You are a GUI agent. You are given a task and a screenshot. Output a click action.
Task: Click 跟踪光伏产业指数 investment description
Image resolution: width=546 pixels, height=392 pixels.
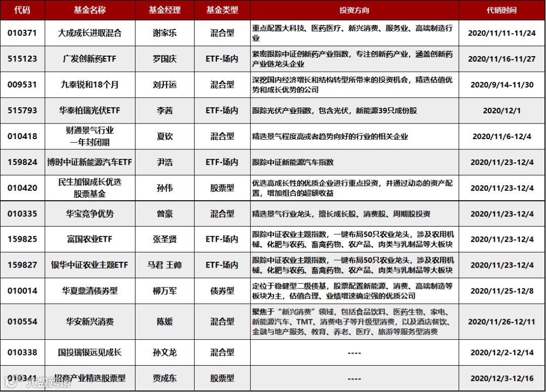(x=334, y=110)
